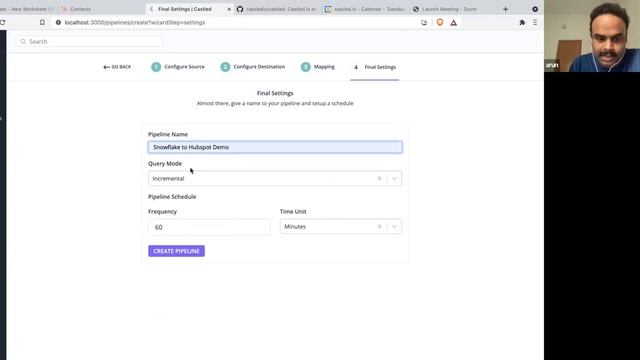The height and width of the screenshot is (360, 640).
Task: Click the Minutes value in Time Unit
Action: tap(295, 227)
